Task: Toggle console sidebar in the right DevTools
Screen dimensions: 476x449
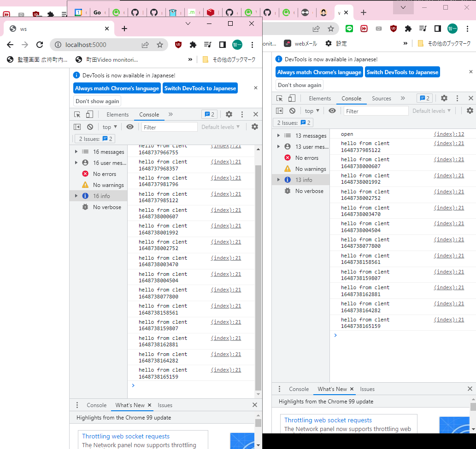Action: [x=279, y=111]
